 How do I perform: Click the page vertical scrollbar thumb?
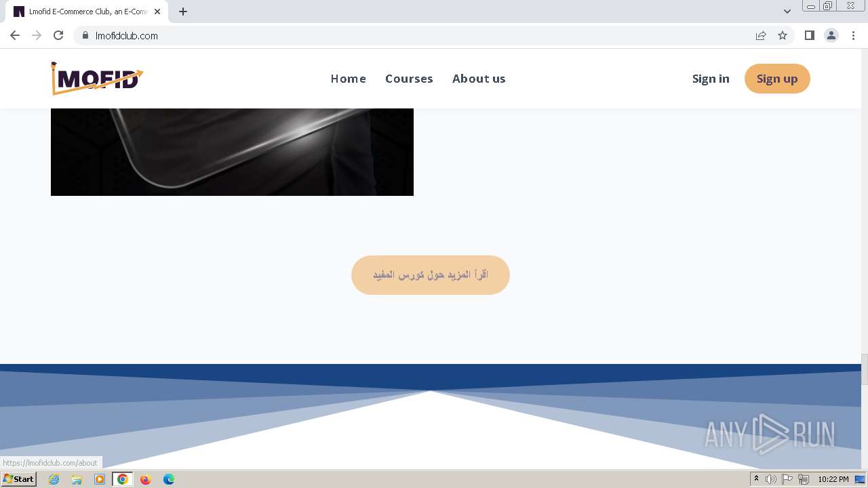865,369
